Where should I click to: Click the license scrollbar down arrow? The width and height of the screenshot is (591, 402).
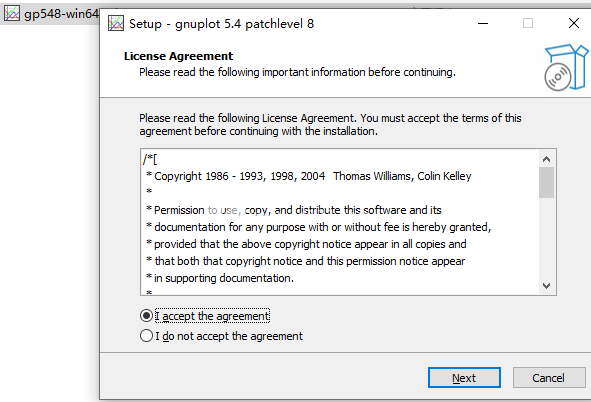[546, 286]
